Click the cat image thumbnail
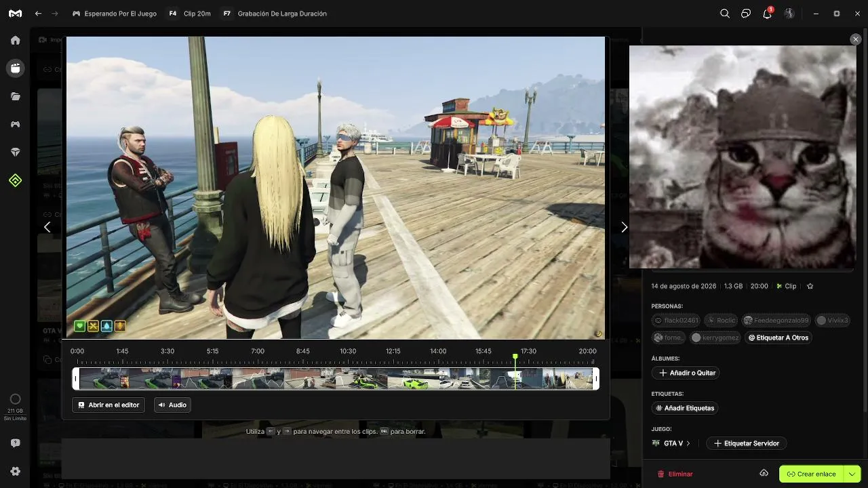Image resolution: width=868 pixels, height=488 pixels. pos(743,157)
